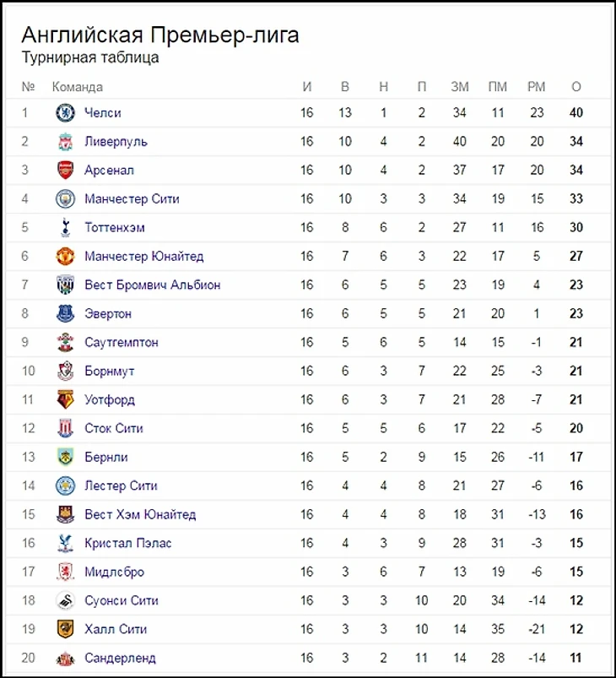Click the Watford yellow crest icon
This screenshot has width=616, height=678.
tap(65, 399)
